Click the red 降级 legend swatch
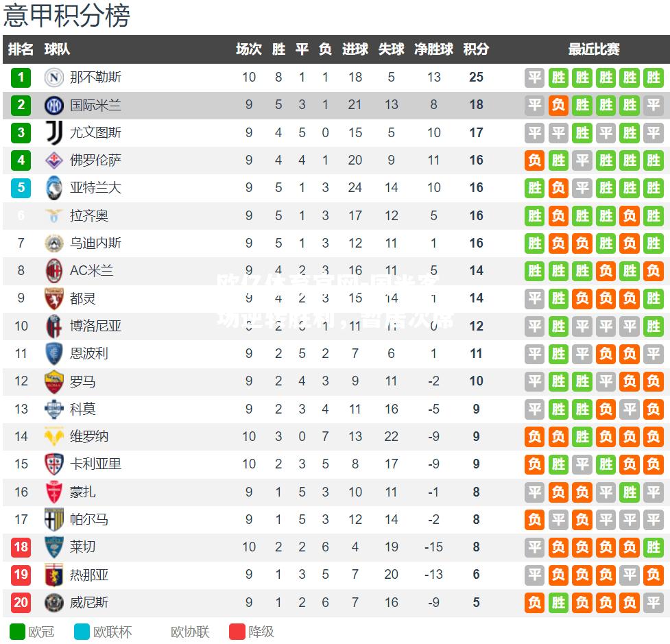Image resolution: width=670 pixels, height=644 pixels. [237, 632]
